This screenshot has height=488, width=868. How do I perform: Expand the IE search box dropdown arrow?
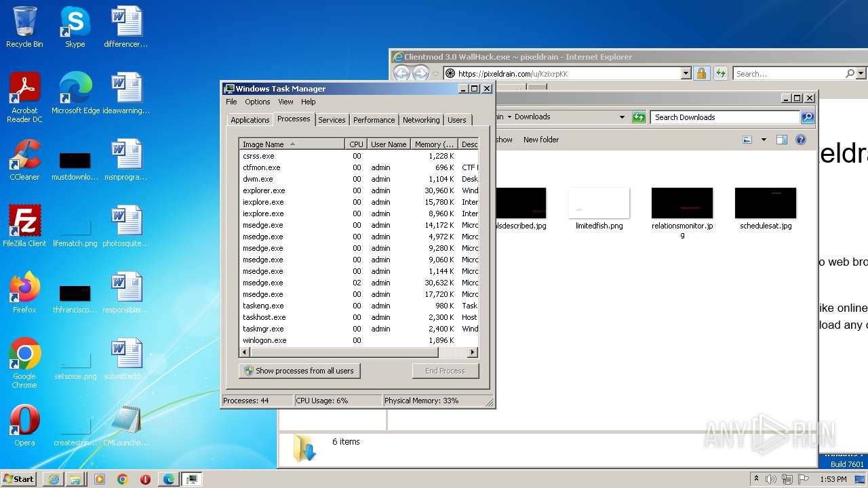(861, 73)
